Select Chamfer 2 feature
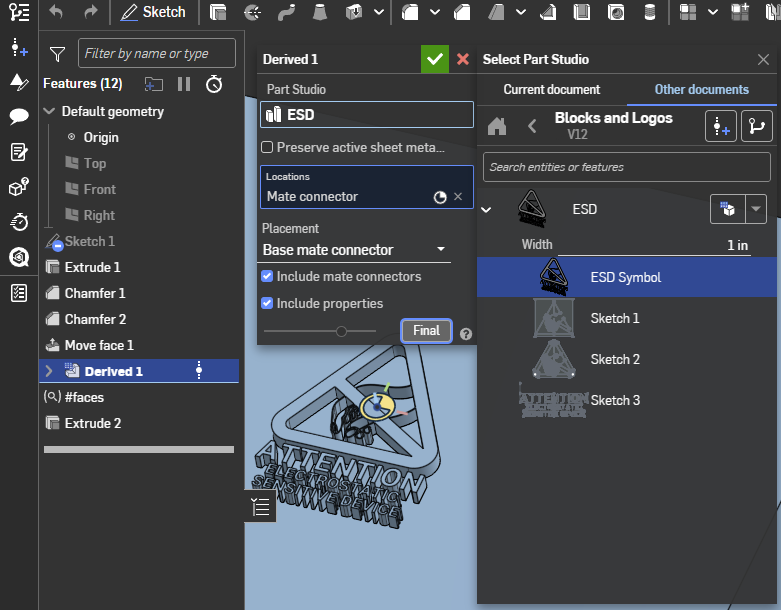Viewport: 781px width, 610px height. pos(95,319)
